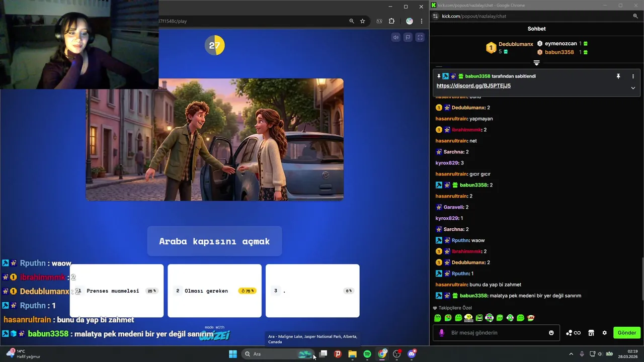Open the Extensions puzzle icon in Chrome
Screen dimensions: 644x362
click(391, 21)
